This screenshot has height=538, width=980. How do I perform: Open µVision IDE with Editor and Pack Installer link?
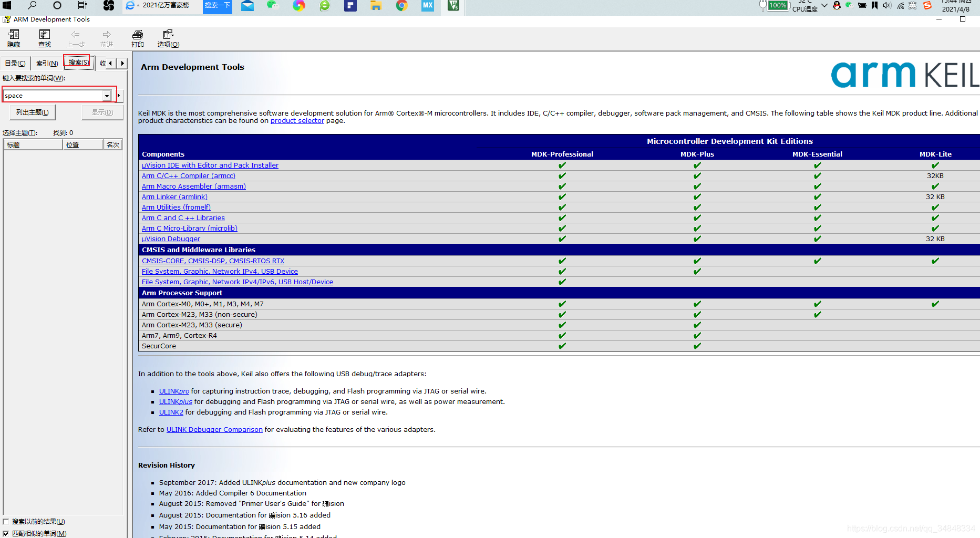[210, 165]
